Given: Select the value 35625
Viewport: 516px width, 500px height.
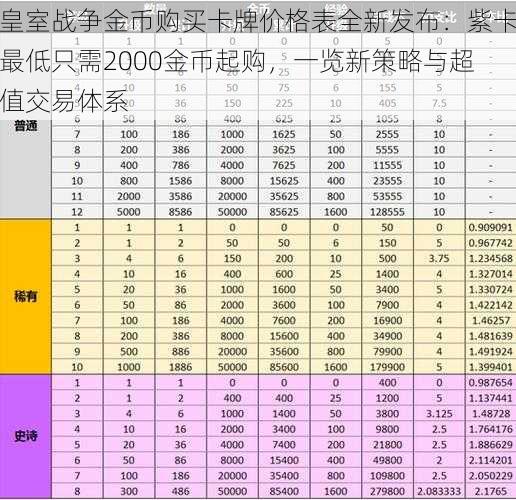Looking at the screenshot, I should 284,196.
